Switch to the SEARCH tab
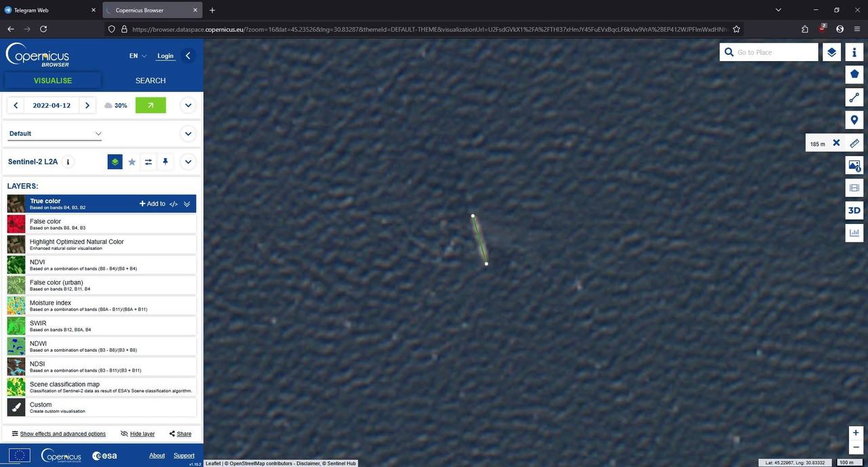 tap(151, 81)
